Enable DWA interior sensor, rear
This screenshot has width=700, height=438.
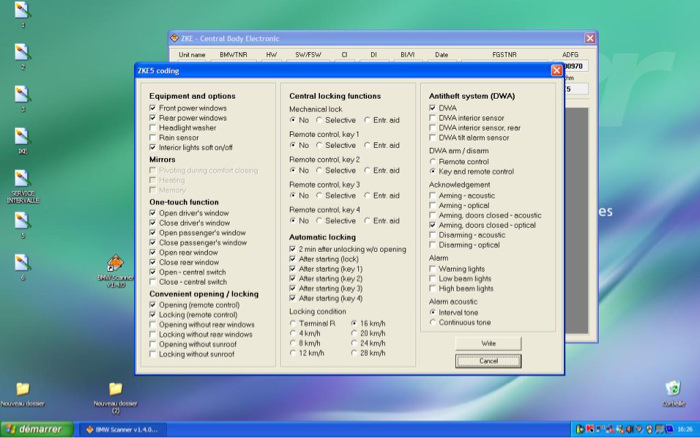coord(432,128)
